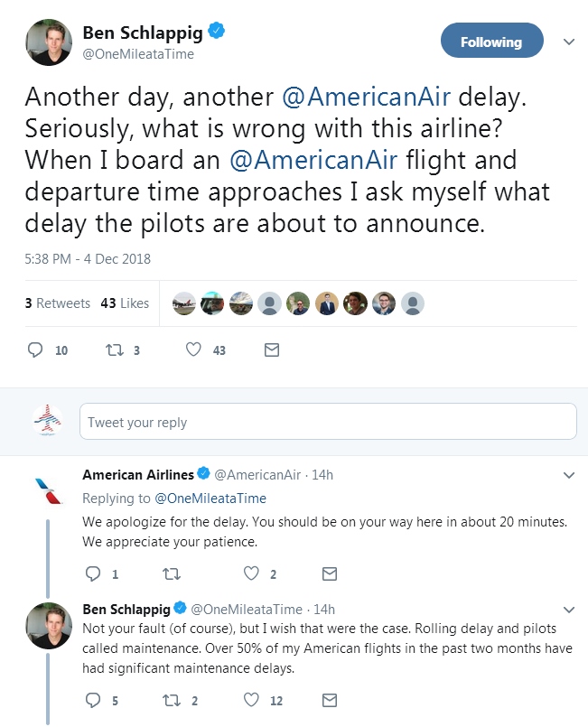
Task: Open the reply dialog for the main tweet
Action: (33, 350)
